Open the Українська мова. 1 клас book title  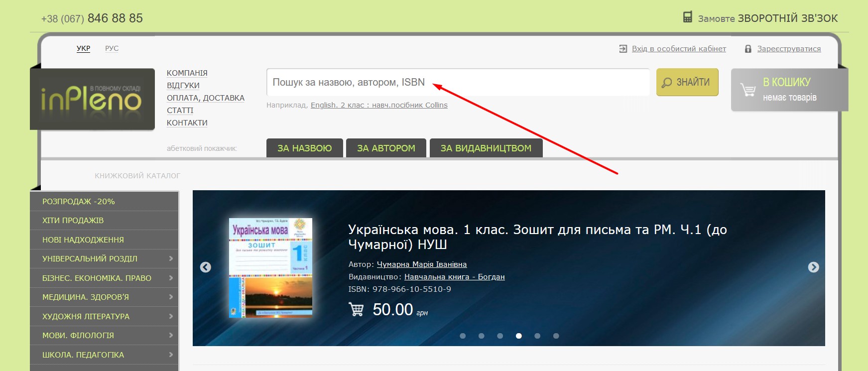tap(538, 237)
